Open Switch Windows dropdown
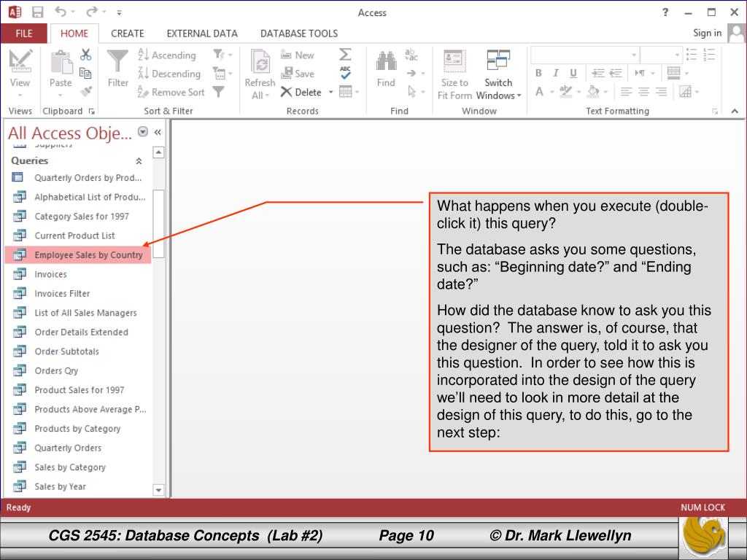The image size is (747, 560). [x=498, y=75]
